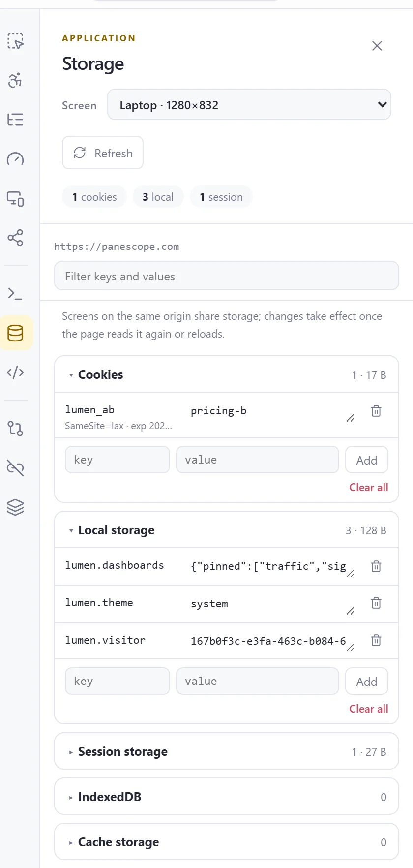Select the 1 cookies chip
Screen dimensions: 413x868
pyautogui.click(x=94, y=197)
